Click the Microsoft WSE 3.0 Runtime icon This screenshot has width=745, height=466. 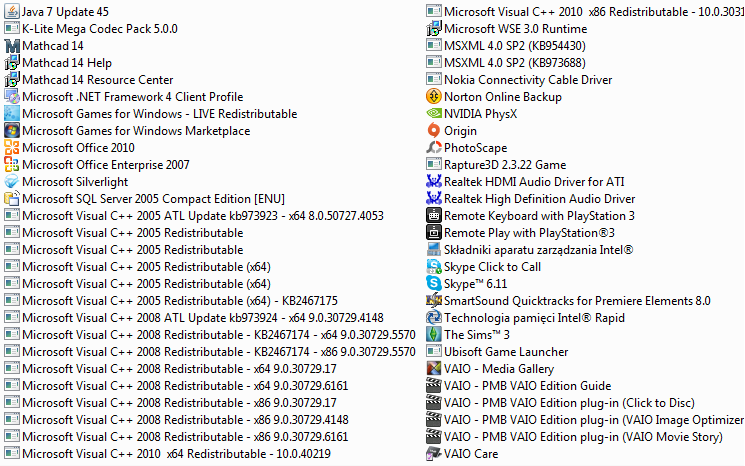tap(433, 29)
